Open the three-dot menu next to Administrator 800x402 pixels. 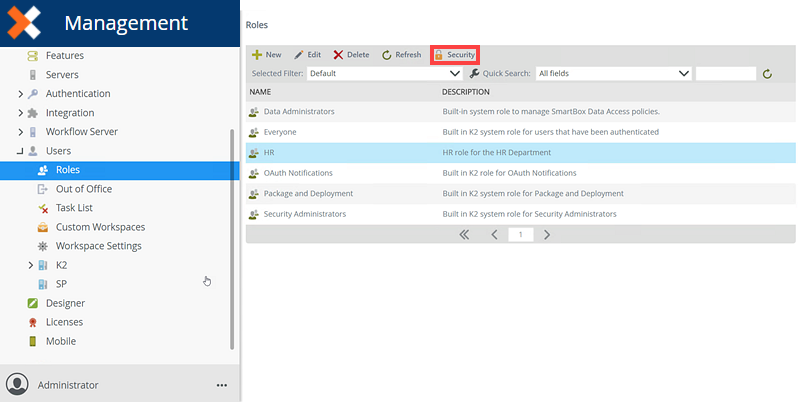coord(222,385)
